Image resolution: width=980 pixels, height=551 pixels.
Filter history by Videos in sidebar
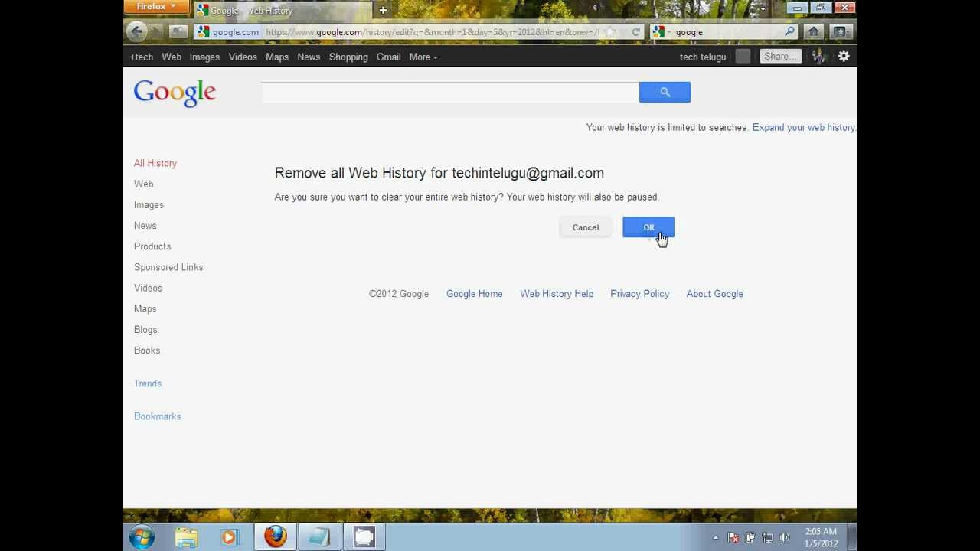(149, 288)
